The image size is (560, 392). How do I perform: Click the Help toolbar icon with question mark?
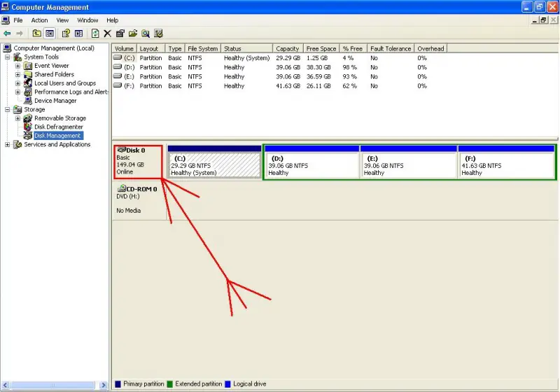pos(66,33)
